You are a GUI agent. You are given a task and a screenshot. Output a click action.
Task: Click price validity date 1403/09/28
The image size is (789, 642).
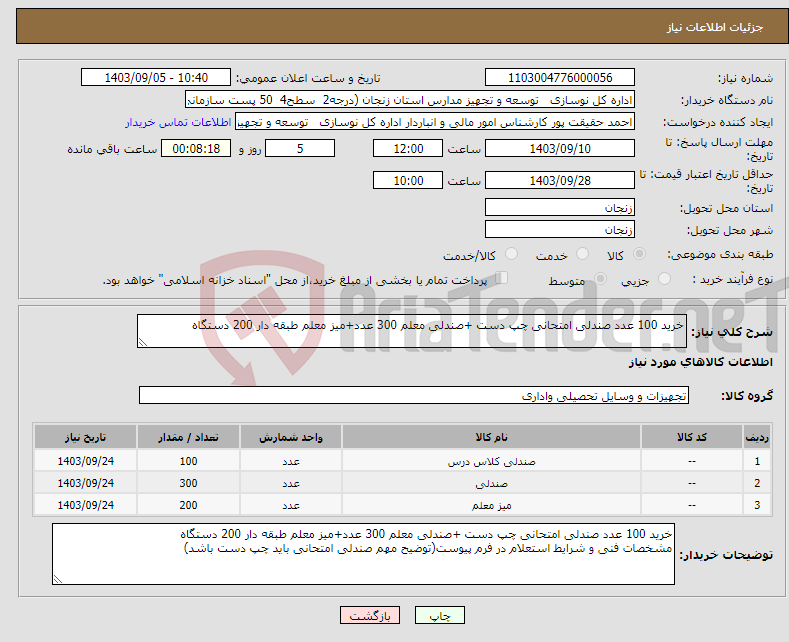click(560, 180)
